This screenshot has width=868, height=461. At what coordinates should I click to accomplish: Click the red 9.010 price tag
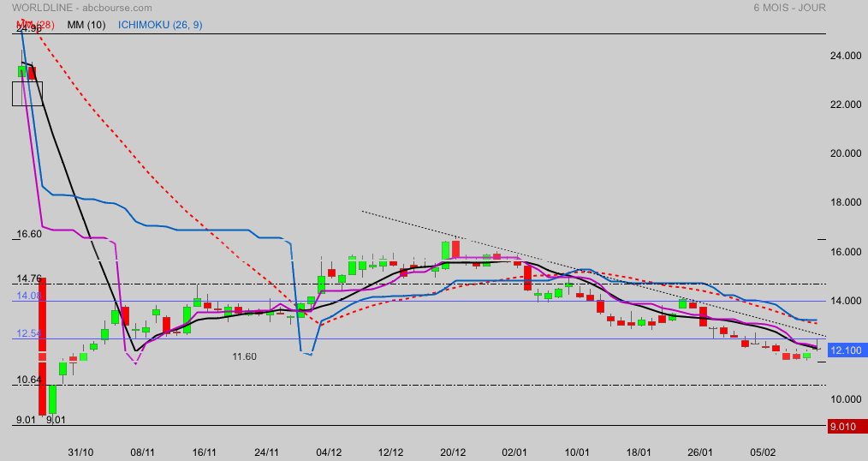(847, 426)
